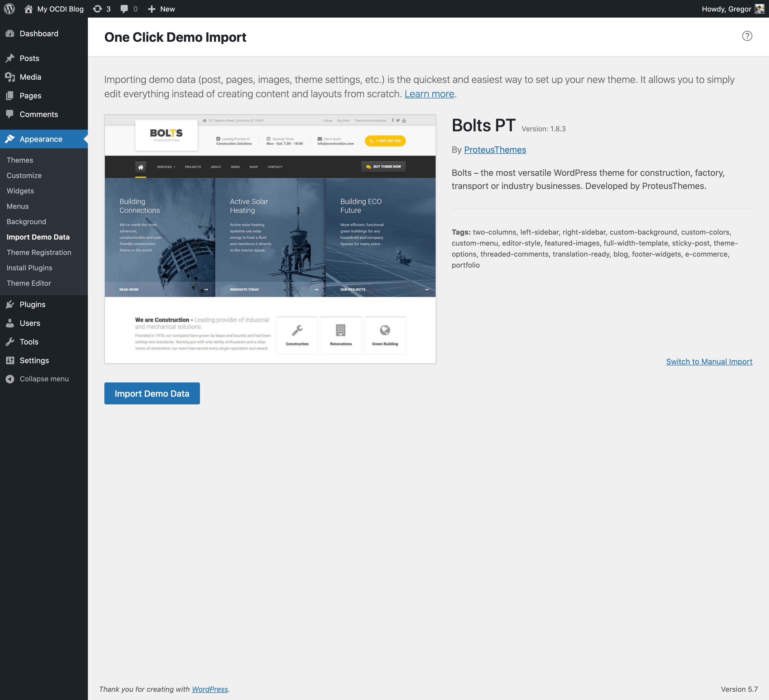
Task: Click the Bolts theme preview screenshot
Action: point(270,239)
